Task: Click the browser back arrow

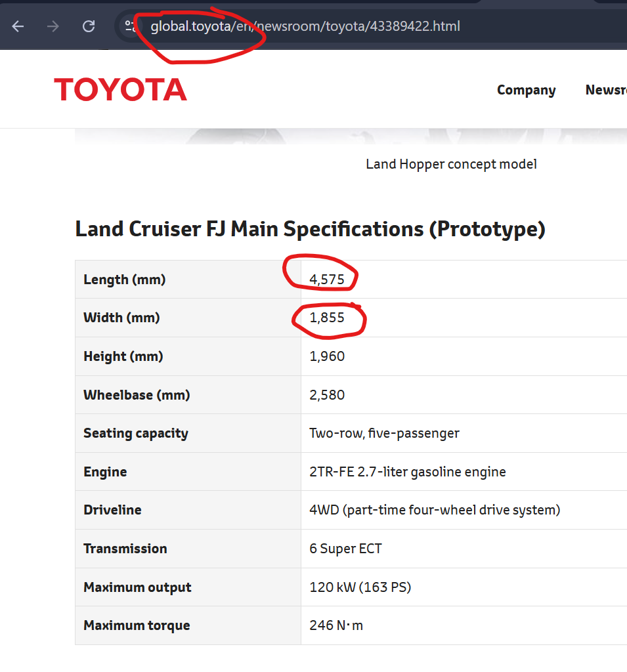Action: 18,26
